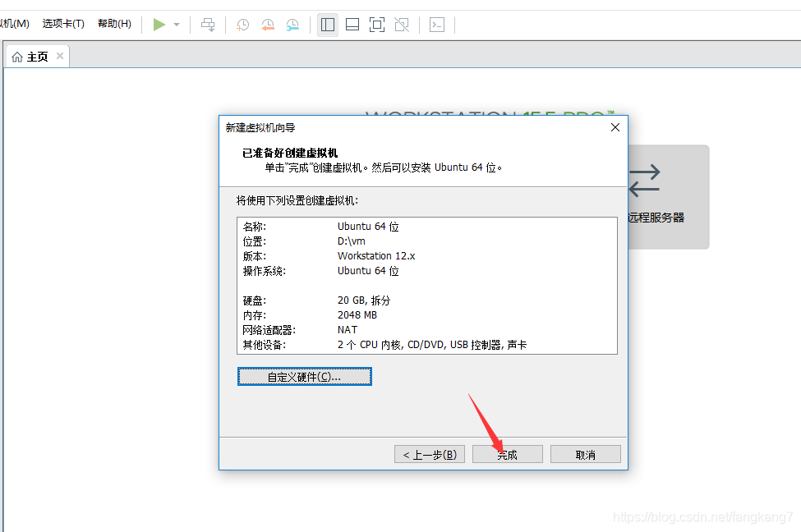Click send Ctrl+Alt+Del toolbar icon

(208, 25)
